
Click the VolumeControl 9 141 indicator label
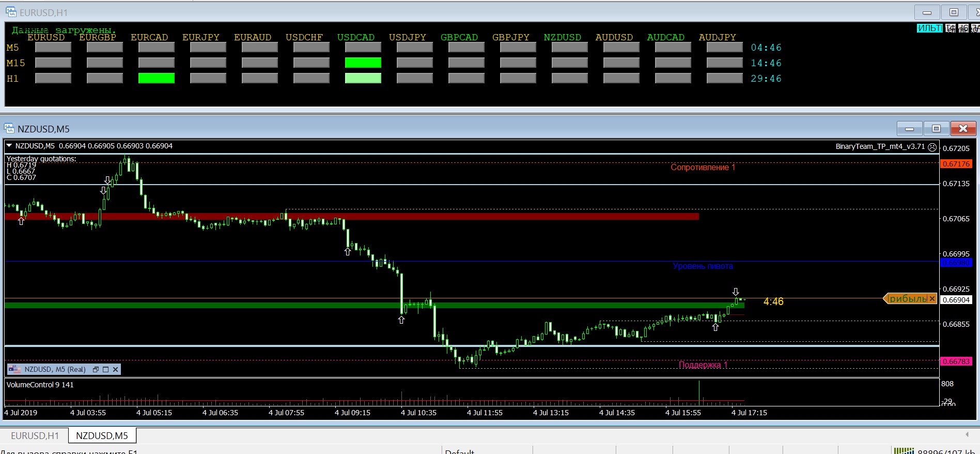click(40, 385)
